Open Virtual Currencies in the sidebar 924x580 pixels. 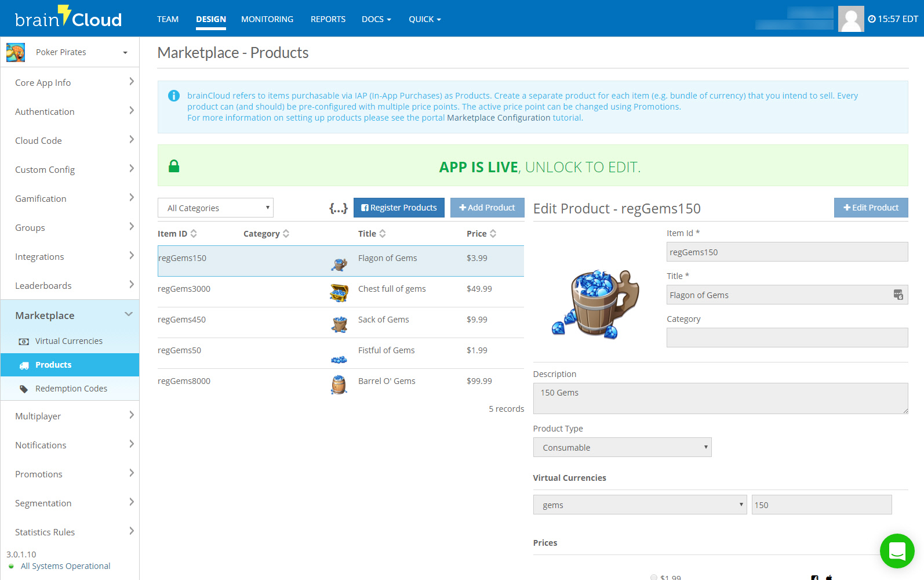pyautogui.click(x=68, y=341)
